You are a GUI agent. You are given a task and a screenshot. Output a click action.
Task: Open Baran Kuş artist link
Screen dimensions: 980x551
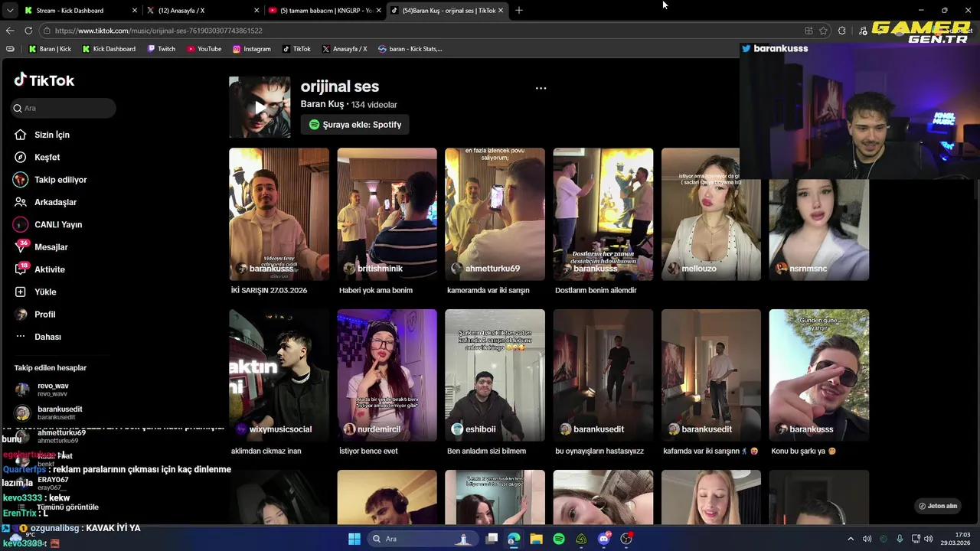pos(322,104)
